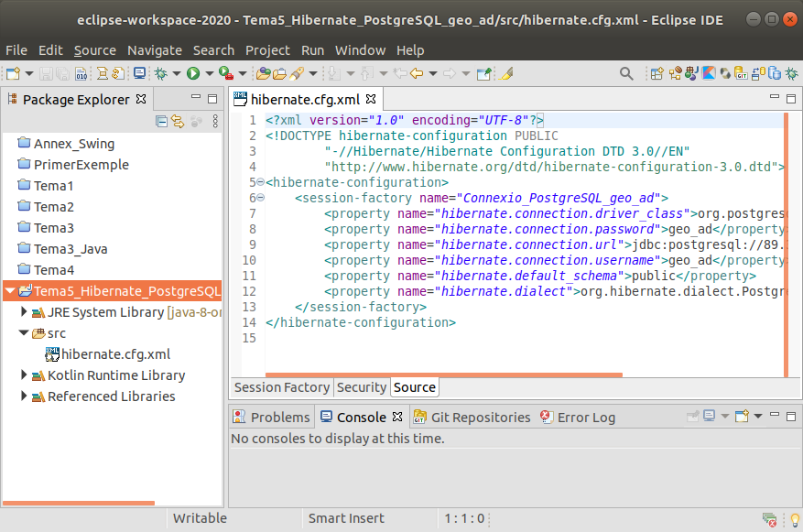Click the magnifying glass Quick Access search
The image size is (803, 532).
625,74
